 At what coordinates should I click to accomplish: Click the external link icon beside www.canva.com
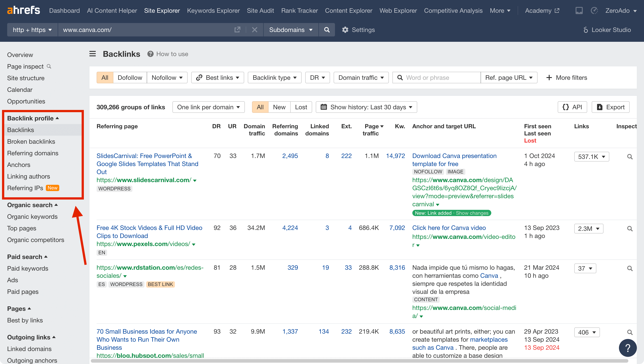coord(237,29)
